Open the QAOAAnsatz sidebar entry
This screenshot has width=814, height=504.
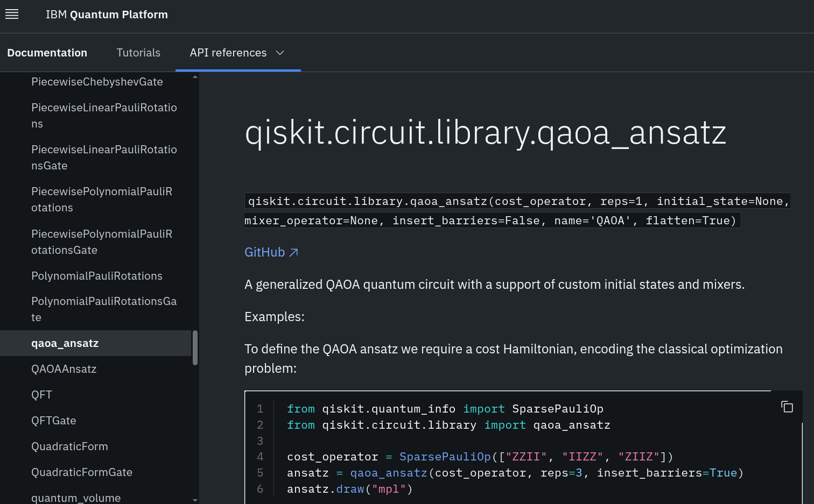[64, 369]
